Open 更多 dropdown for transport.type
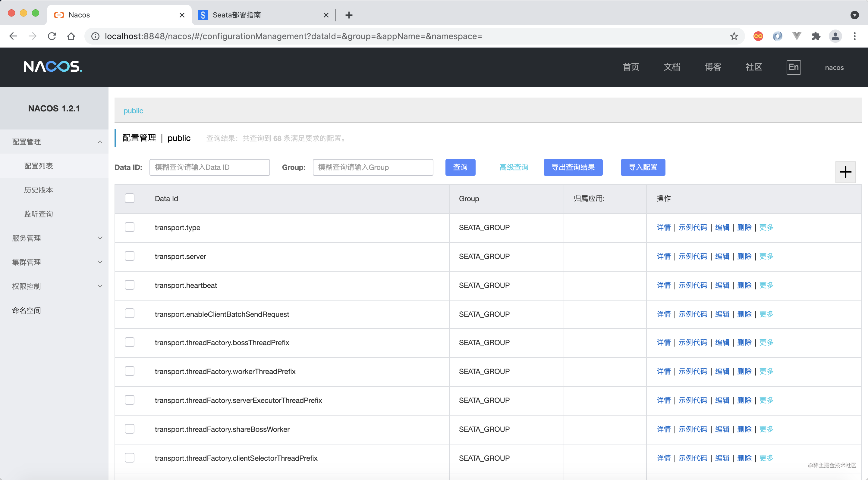 [766, 227]
